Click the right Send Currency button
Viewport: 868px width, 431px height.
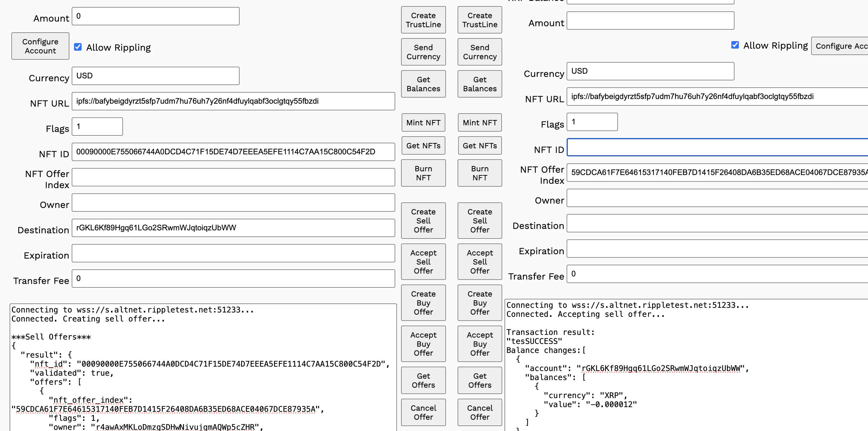[479, 52]
